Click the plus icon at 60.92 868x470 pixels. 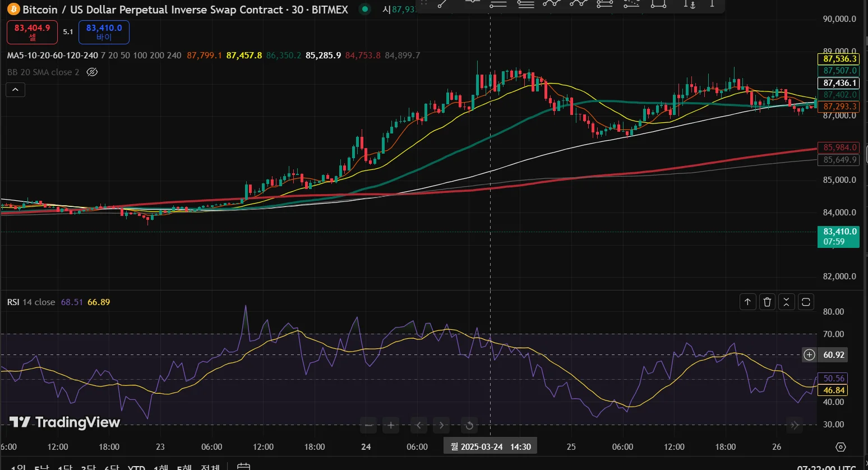[809, 354]
